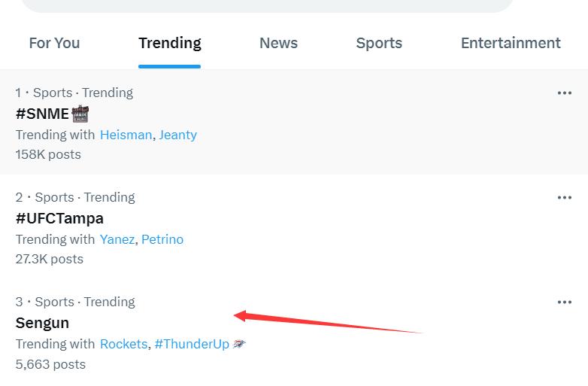Open more options for #UFCTampa trend

click(x=565, y=198)
